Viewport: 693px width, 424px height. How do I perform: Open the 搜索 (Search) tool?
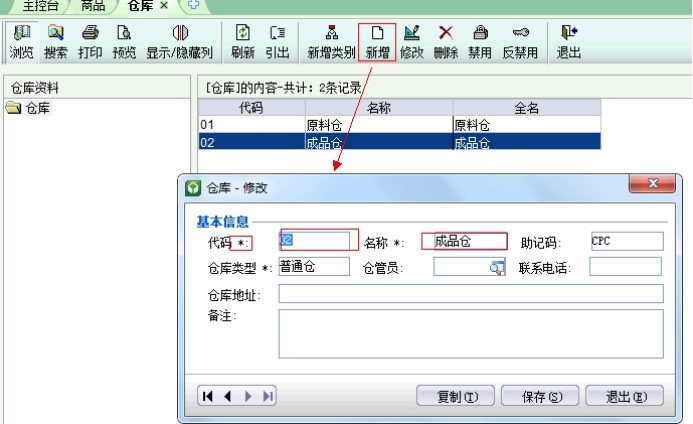pyautogui.click(x=56, y=42)
